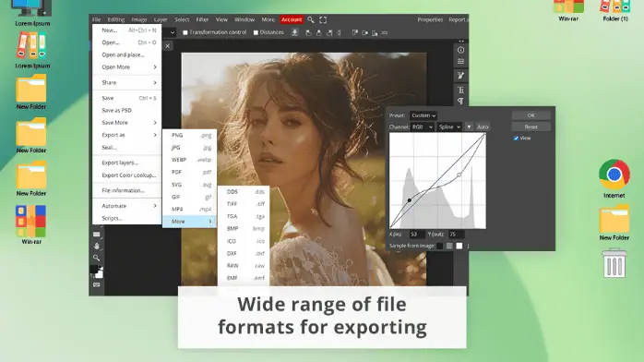Expand the Save More submenu
Image resolution: width=644 pixels, height=362 pixels.
127,123
